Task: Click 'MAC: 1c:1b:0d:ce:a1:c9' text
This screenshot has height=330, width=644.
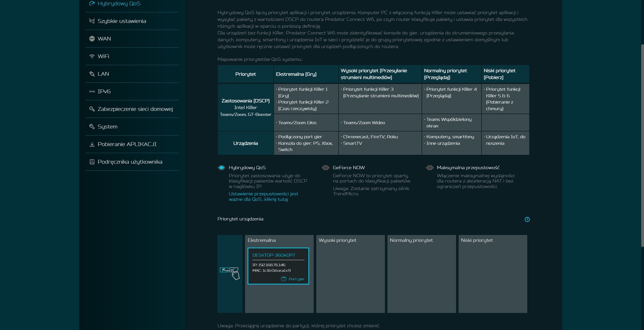Action: point(271,271)
